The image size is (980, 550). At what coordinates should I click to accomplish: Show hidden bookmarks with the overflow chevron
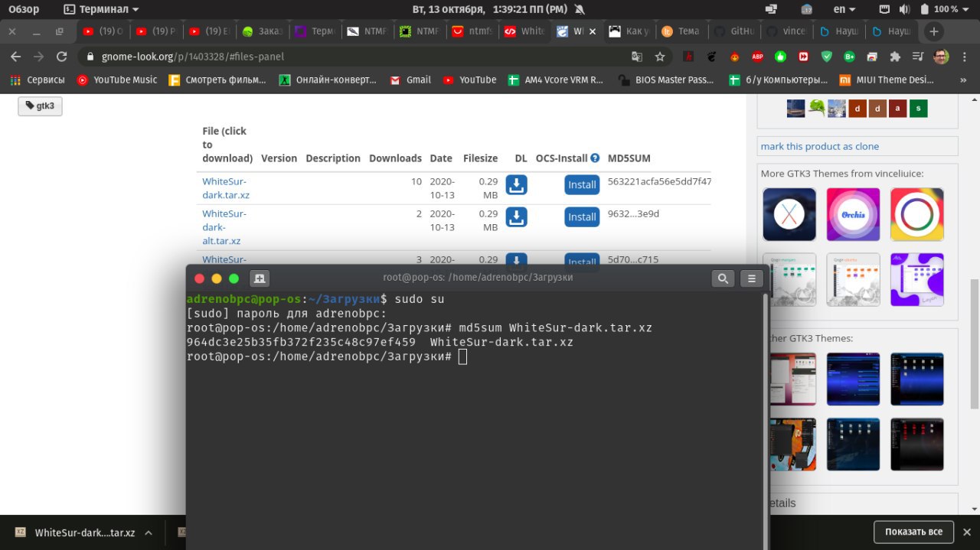pos(965,80)
